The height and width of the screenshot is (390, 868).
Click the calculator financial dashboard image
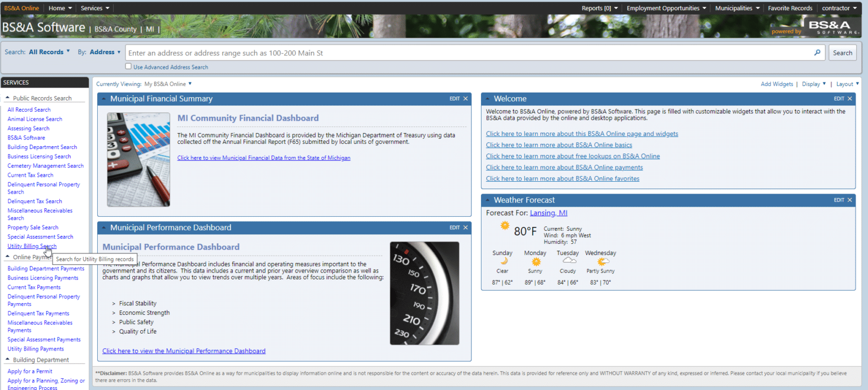click(x=138, y=160)
